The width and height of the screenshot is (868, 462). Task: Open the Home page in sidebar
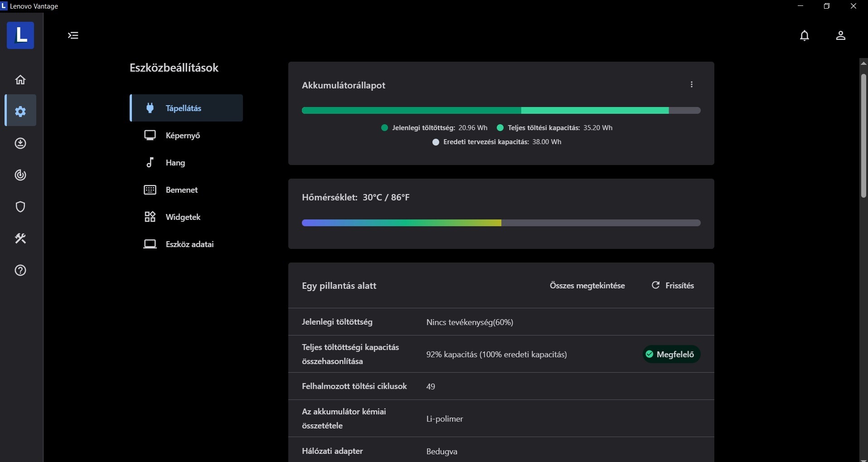20,80
